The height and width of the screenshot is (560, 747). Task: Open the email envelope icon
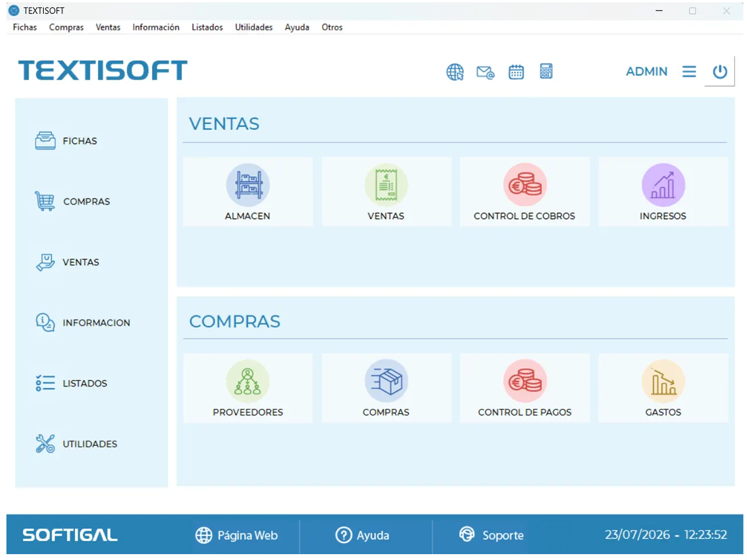pyautogui.click(x=486, y=72)
